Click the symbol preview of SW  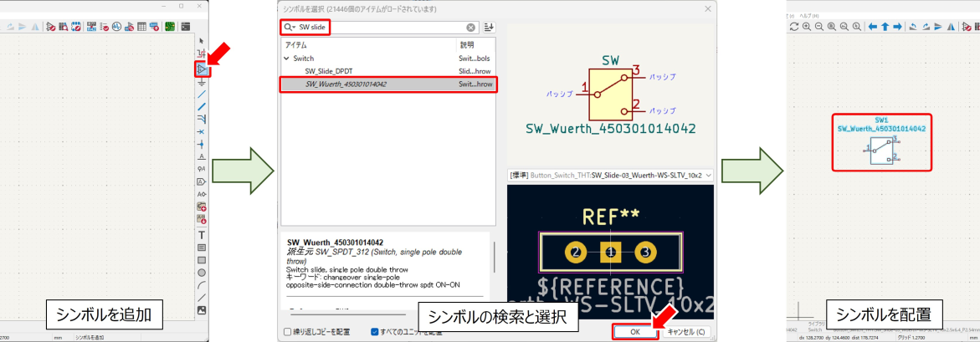click(610, 94)
